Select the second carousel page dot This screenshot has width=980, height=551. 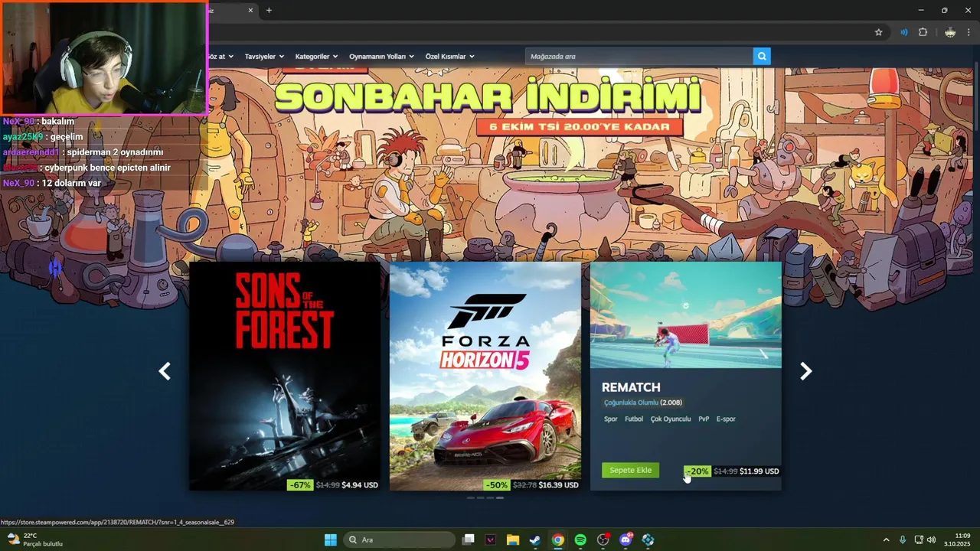[481, 497]
